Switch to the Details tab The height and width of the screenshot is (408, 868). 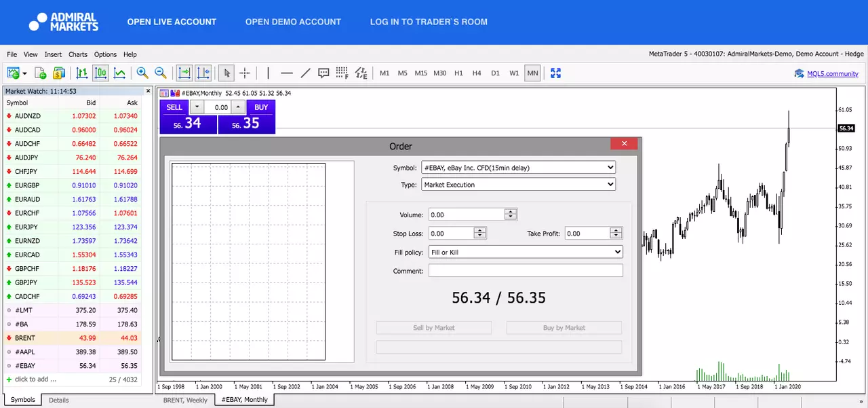(59, 400)
